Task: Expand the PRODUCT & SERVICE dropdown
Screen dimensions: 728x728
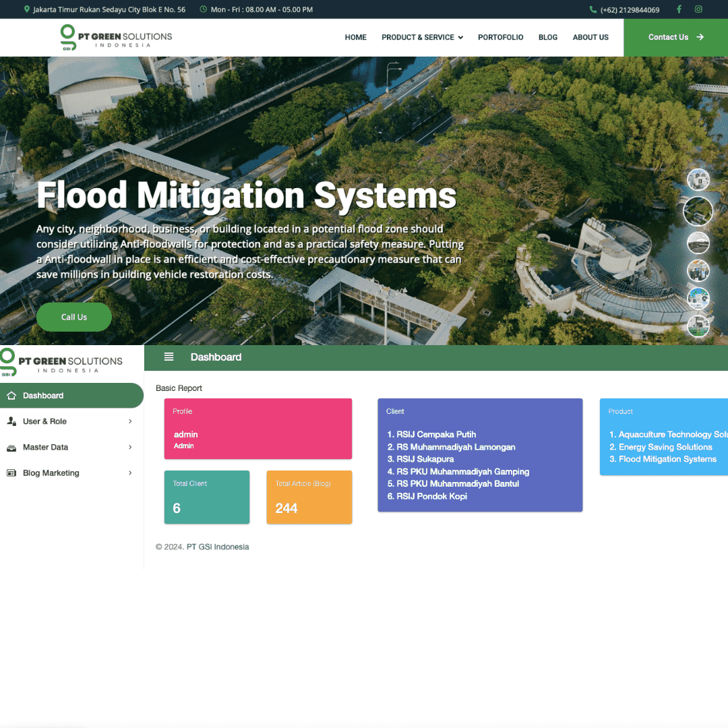Action: pos(422,37)
